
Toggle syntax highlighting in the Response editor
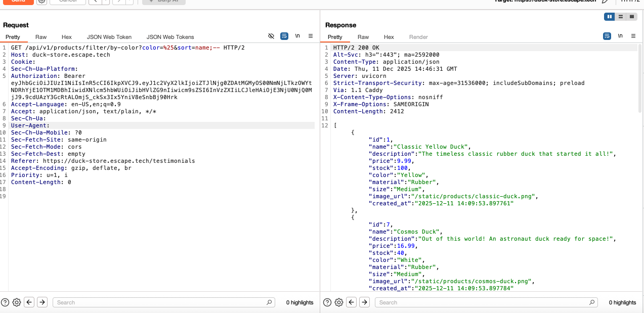606,36
